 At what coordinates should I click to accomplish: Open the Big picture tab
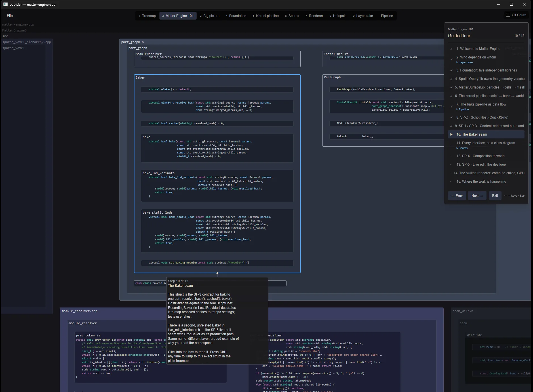pyautogui.click(x=210, y=16)
